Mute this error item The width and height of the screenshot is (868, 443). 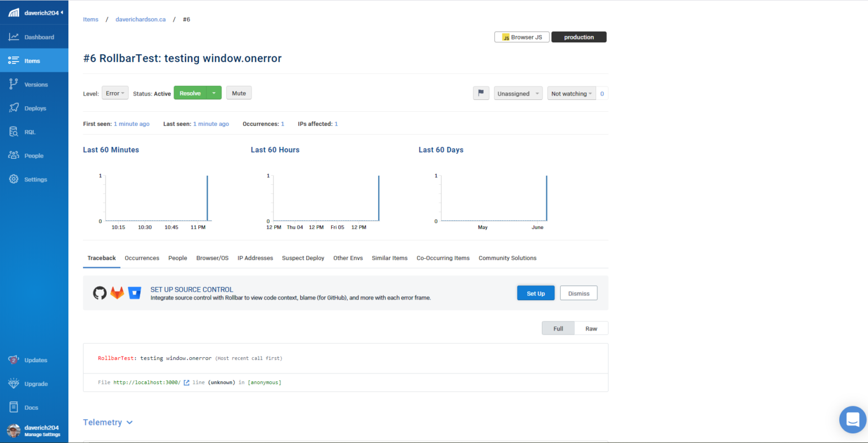[238, 93]
